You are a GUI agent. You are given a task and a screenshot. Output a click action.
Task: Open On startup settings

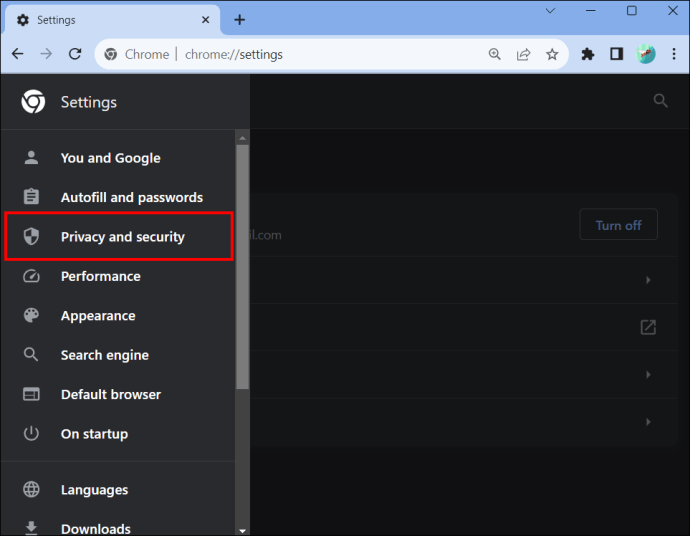[118, 434]
